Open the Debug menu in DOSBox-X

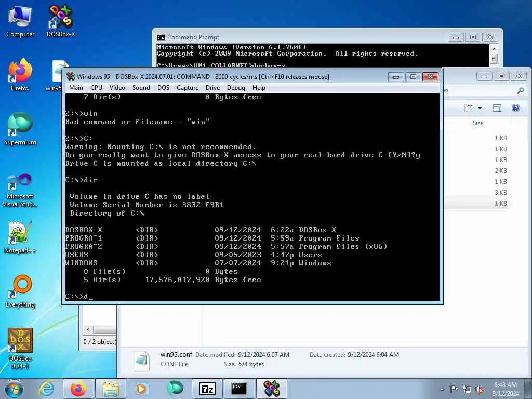click(236, 87)
